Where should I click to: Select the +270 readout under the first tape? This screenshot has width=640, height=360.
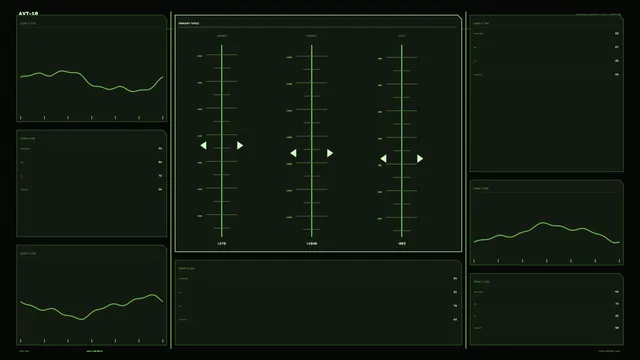222,244
